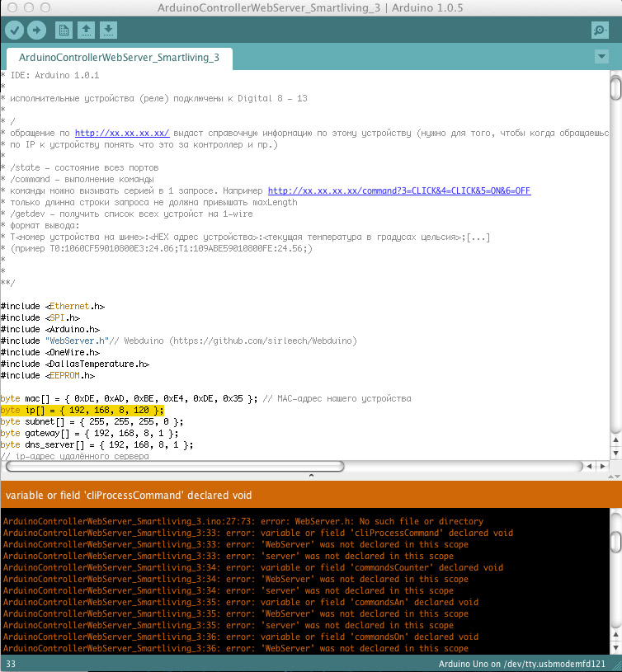
Task: Click the console scroll up arrow
Action: (615, 635)
